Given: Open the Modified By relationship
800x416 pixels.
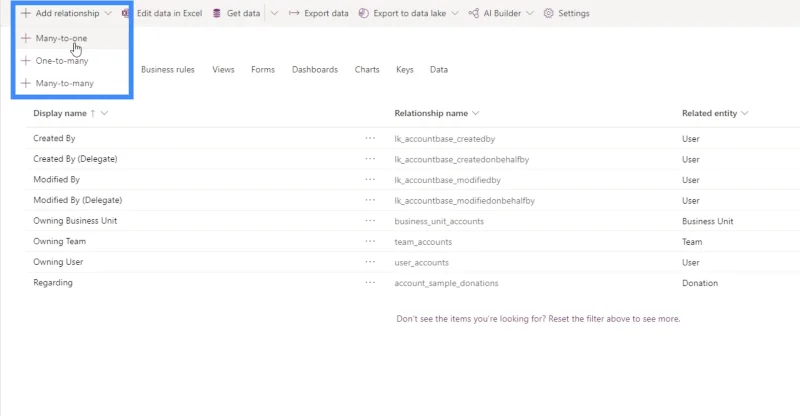Looking at the screenshot, I should tap(57, 180).
